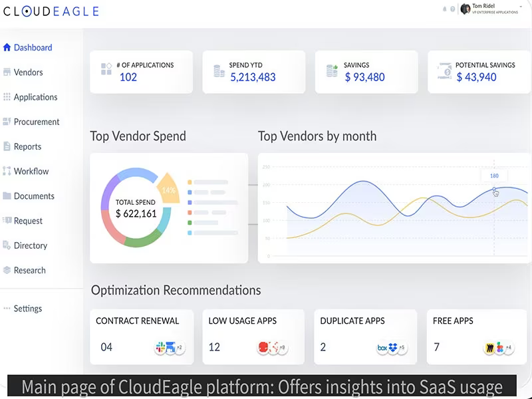Open the help question mark icon

(453, 9)
